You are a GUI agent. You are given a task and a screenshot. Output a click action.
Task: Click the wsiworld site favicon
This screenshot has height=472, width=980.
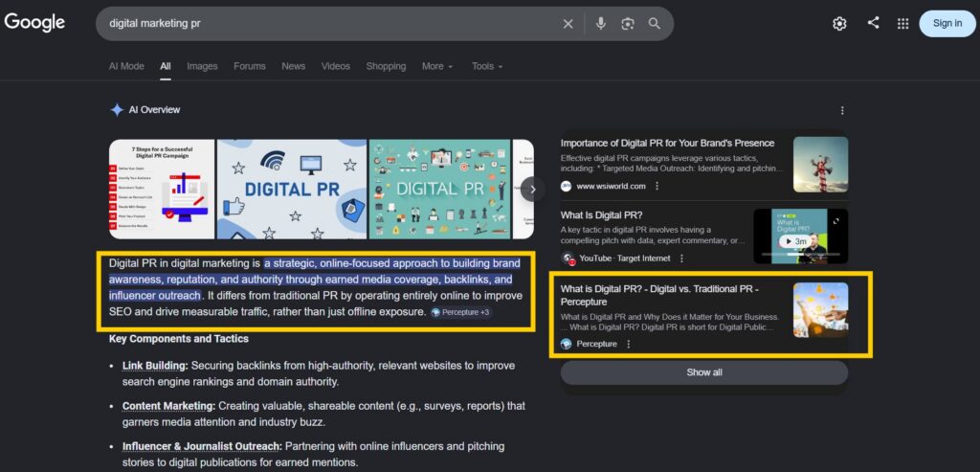566,187
